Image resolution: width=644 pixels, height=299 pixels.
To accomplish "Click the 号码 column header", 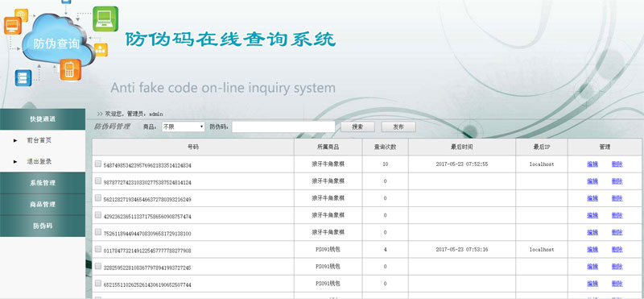I will click(193, 147).
